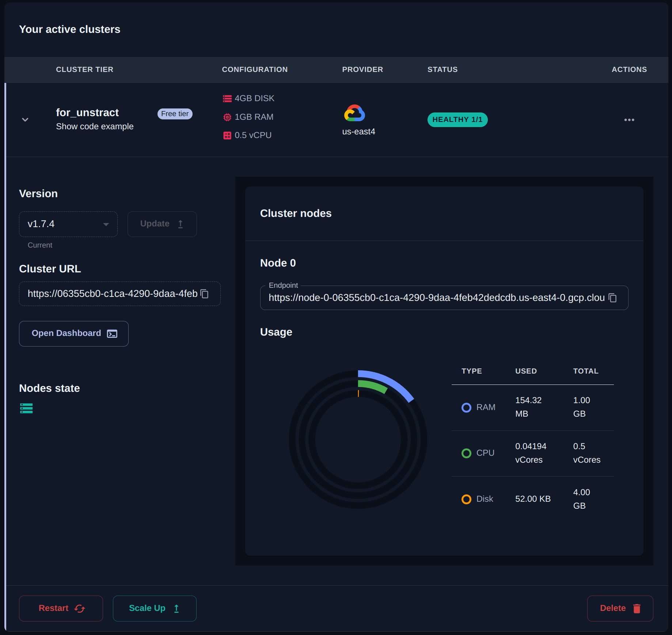Screen dimensions: 672x635
Task: Copy the Cluster URL with copy icon
Action: coord(205,294)
